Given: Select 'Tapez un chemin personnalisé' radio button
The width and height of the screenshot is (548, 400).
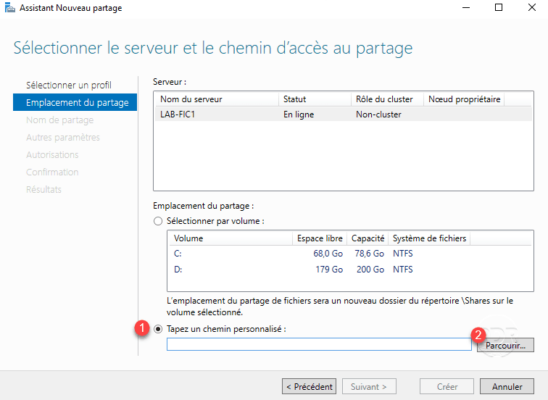Looking at the screenshot, I should pos(158,329).
